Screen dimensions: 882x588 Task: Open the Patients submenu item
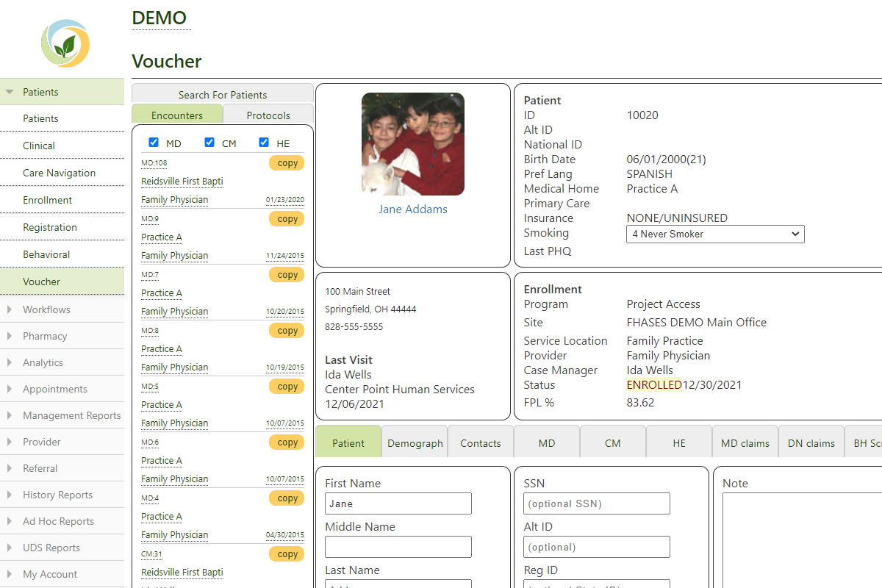(62, 118)
